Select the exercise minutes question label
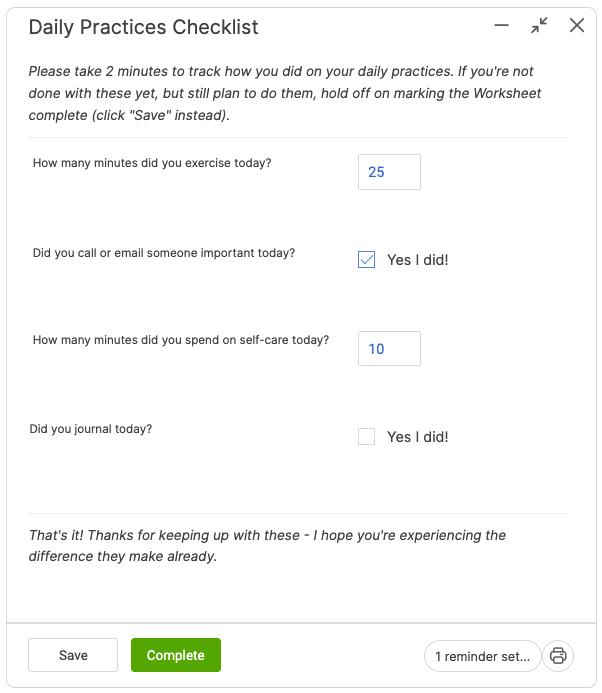This screenshot has width=602, height=693. coord(152,163)
